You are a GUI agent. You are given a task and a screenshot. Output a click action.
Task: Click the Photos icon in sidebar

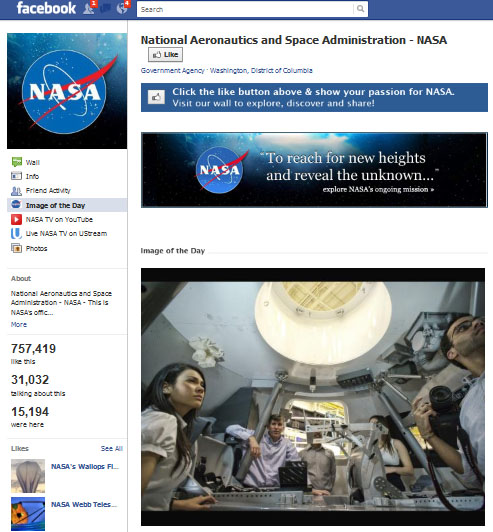pos(16,248)
